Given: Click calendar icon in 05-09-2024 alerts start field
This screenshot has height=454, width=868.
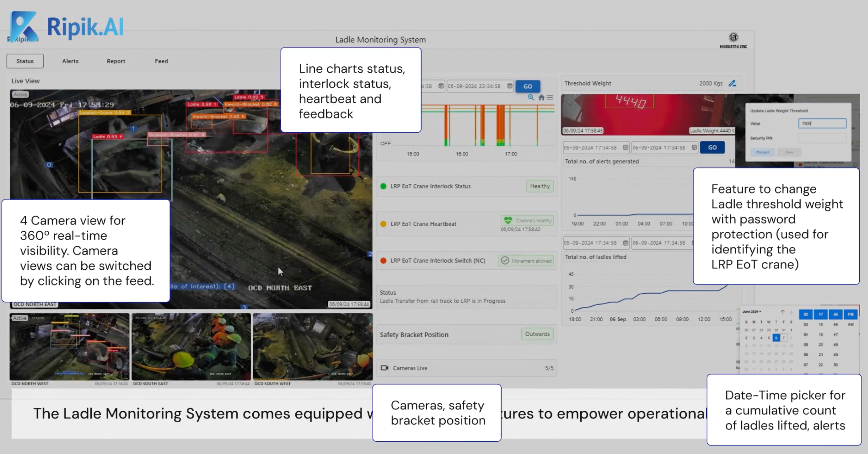Looking at the screenshot, I should 625,148.
